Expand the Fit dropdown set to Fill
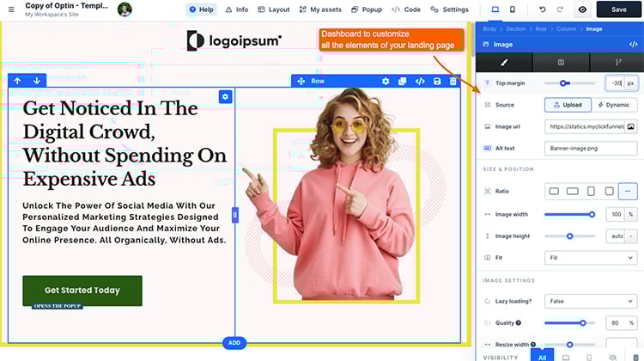This screenshot has height=361, width=644. pos(590,257)
